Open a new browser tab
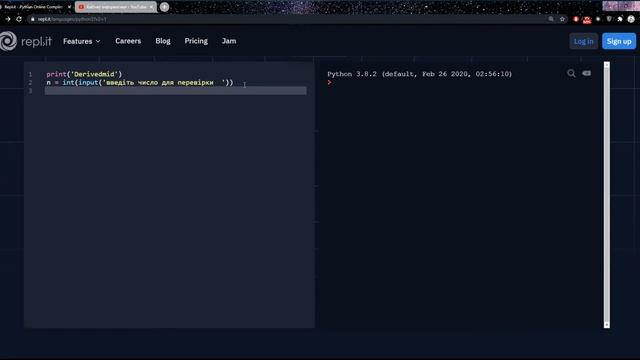 point(164,7)
